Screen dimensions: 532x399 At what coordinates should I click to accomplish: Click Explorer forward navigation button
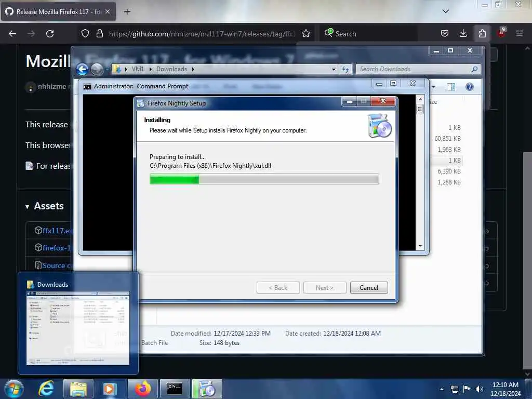(x=97, y=69)
